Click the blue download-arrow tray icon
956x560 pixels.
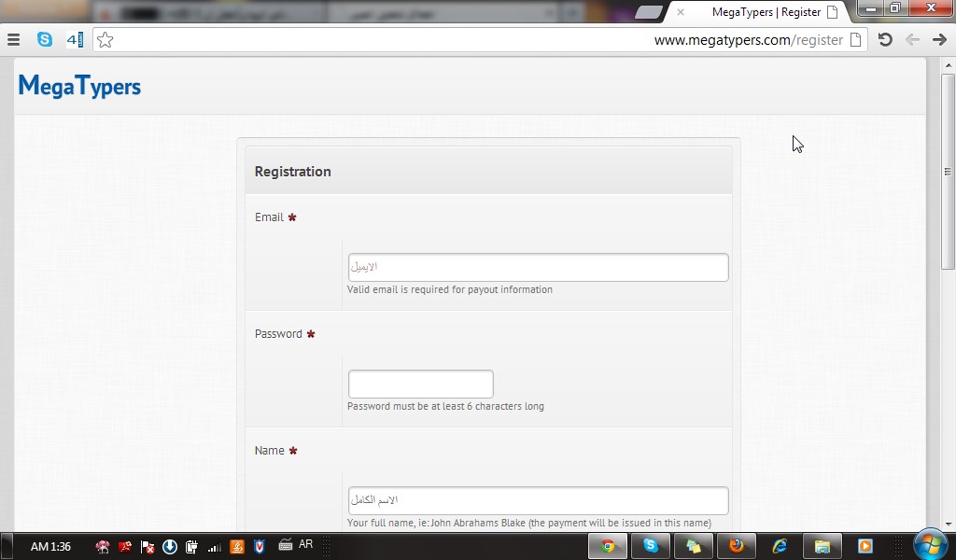coord(170,547)
